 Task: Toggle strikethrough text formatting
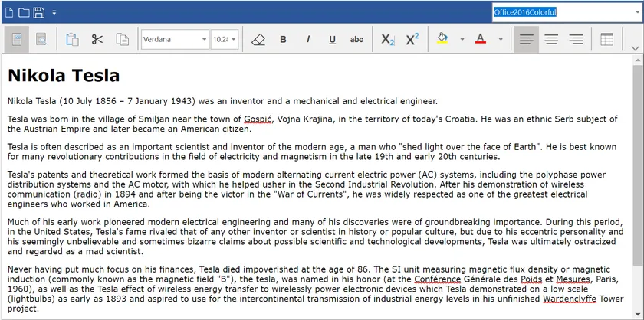356,39
